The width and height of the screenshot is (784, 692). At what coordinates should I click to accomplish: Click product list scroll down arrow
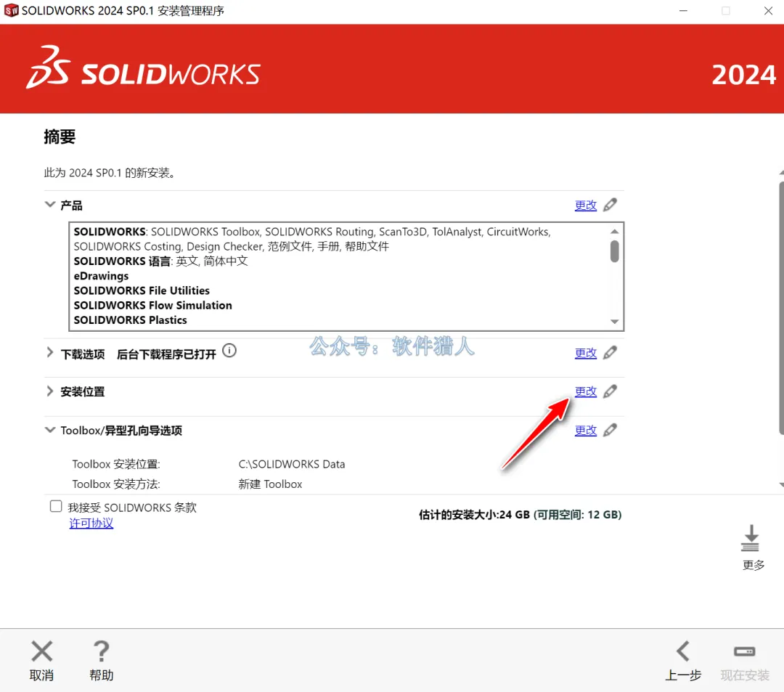615,322
